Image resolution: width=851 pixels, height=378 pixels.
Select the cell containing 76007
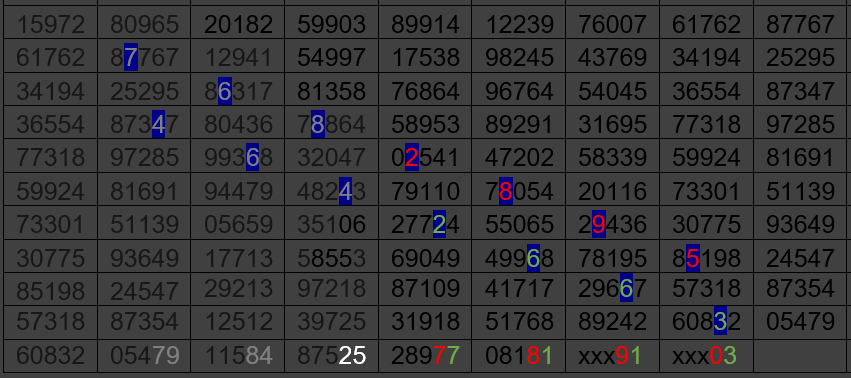(613, 23)
